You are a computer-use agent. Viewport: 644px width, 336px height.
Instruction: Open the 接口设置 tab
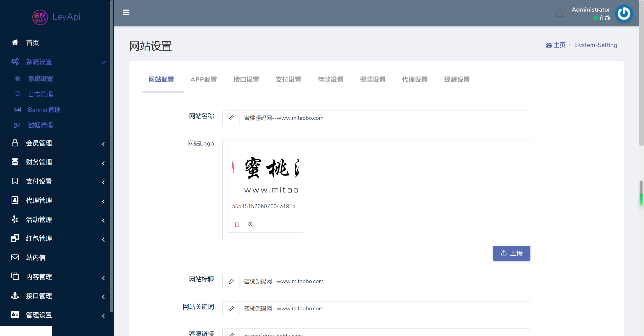[246, 80]
